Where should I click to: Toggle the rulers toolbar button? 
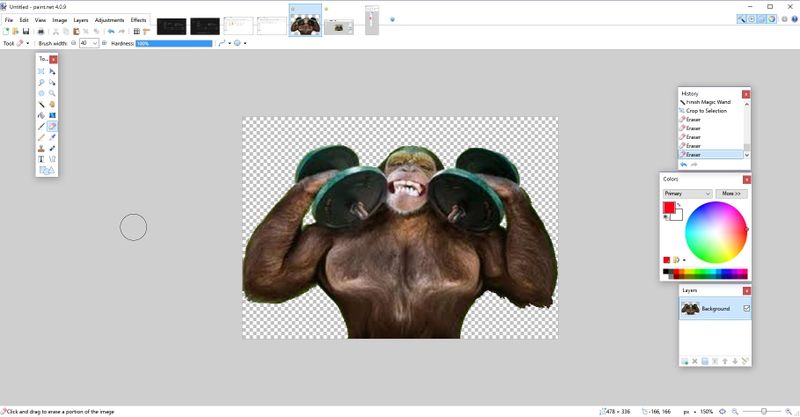[x=146, y=32]
